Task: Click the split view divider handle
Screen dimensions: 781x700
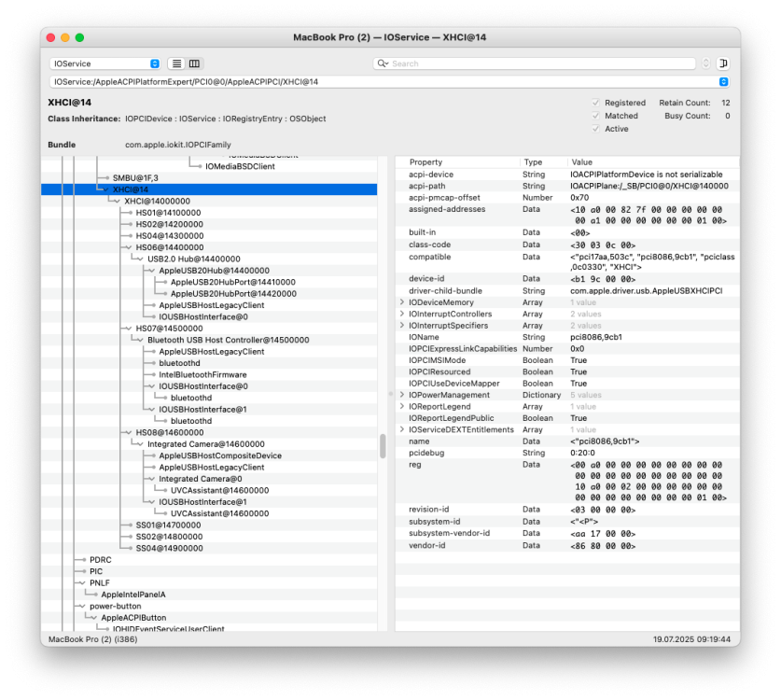Action: [x=391, y=394]
